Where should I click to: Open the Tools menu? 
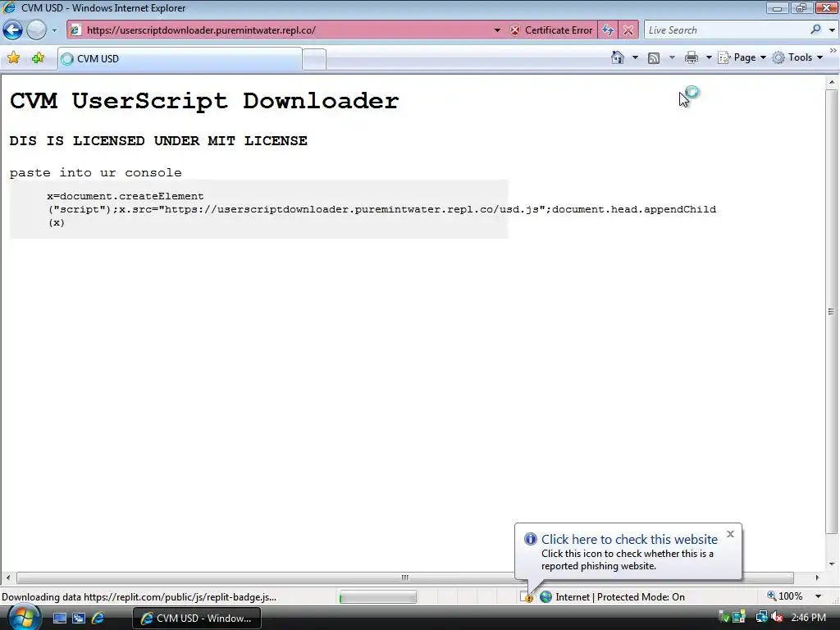tap(797, 57)
